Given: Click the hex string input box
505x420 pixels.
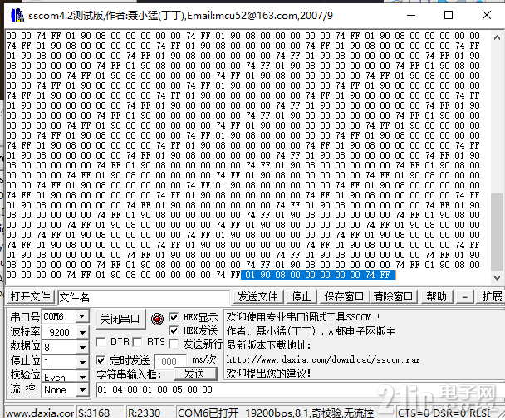Looking at the screenshot, I should pyautogui.click(x=300, y=390).
